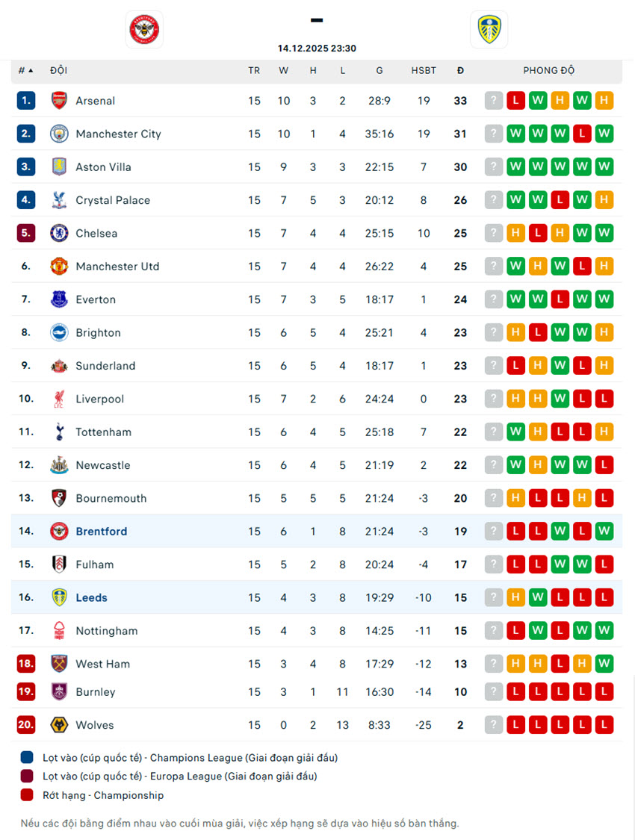Click the Tottenham club crest icon
Image resolution: width=635 pixels, height=840 pixels.
(x=59, y=432)
